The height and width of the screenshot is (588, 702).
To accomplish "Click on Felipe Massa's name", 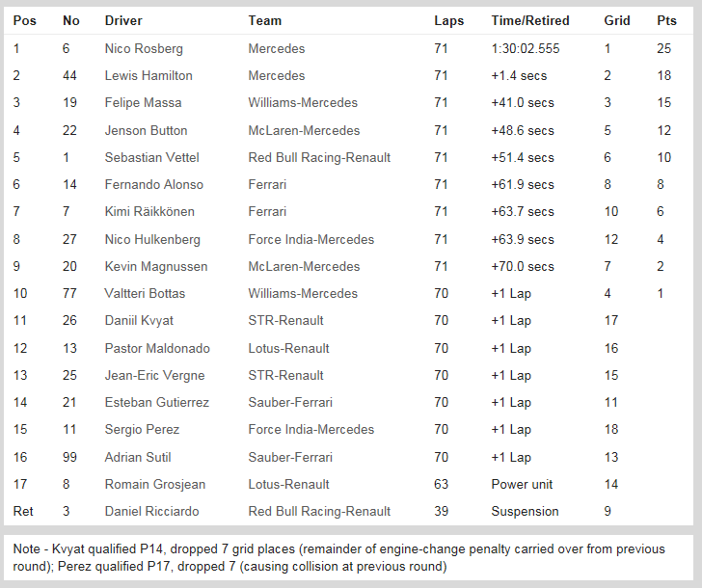I will (x=143, y=102).
